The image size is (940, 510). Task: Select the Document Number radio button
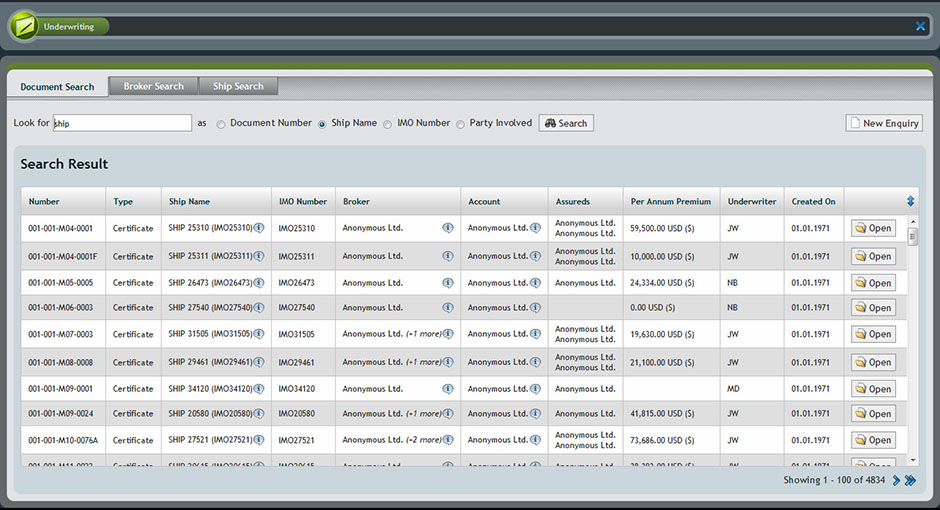click(221, 124)
